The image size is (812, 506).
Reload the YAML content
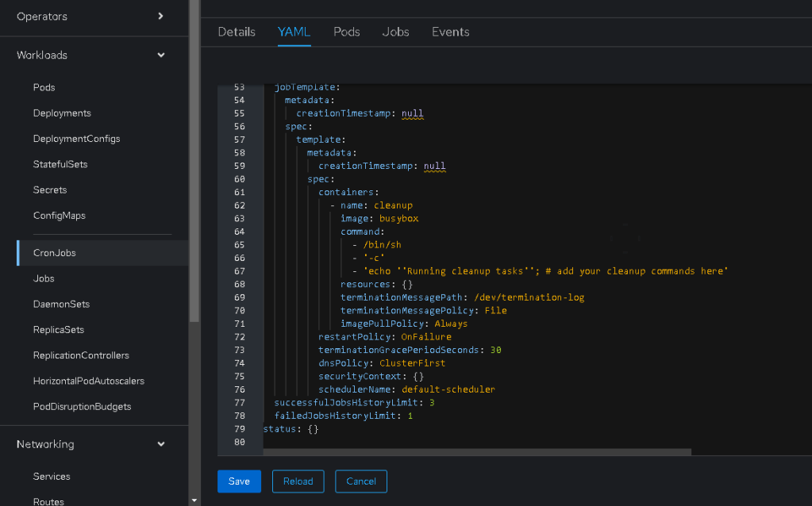[x=298, y=481]
